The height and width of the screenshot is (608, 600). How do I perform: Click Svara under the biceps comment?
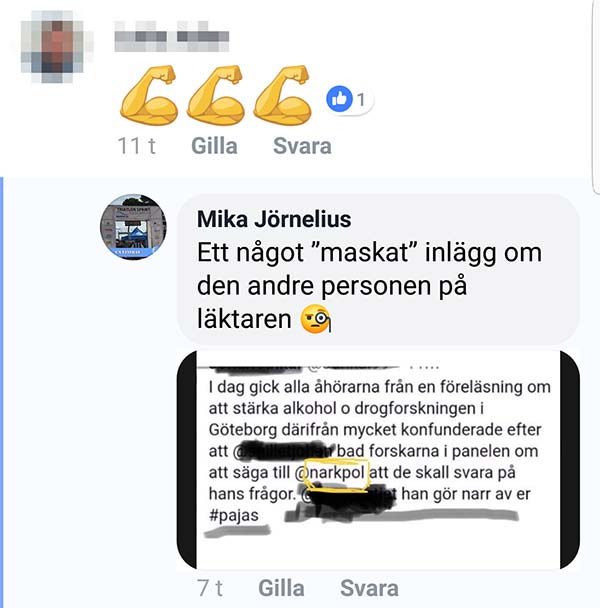coord(302,146)
